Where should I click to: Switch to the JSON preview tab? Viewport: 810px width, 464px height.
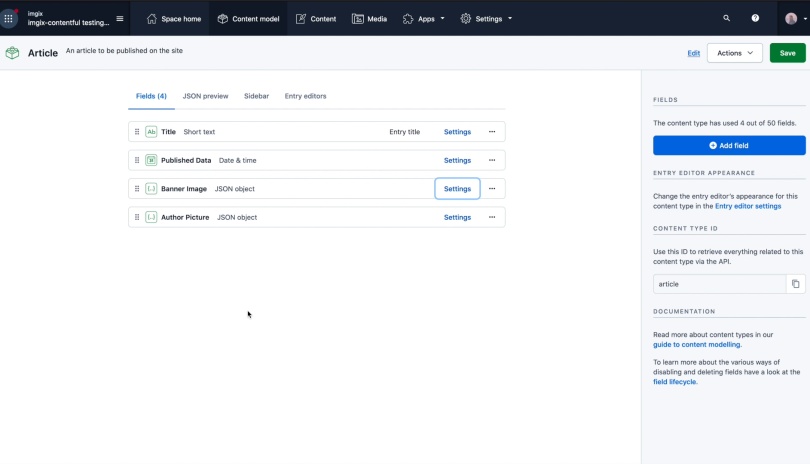pos(205,96)
